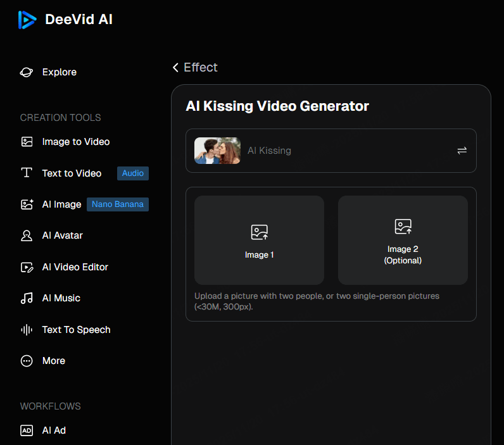504x445 pixels.
Task: Go back via the Effect label
Action: pyautogui.click(x=201, y=68)
